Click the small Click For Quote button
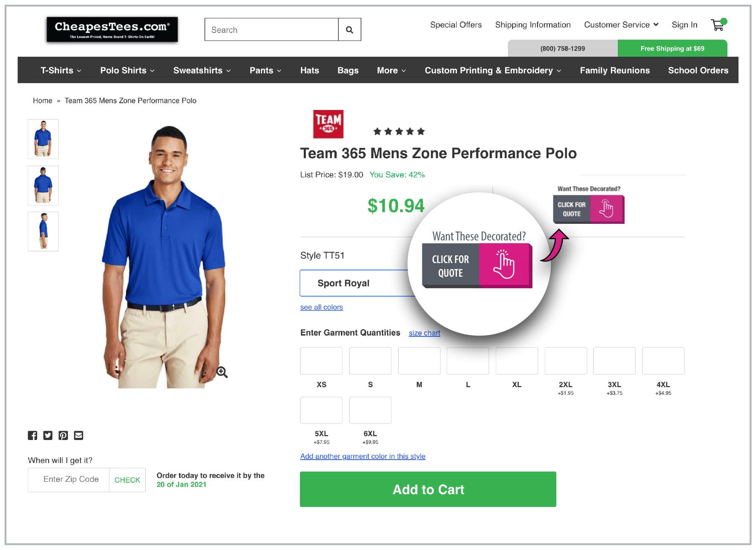The image size is (756, 550). pos(588,209)
